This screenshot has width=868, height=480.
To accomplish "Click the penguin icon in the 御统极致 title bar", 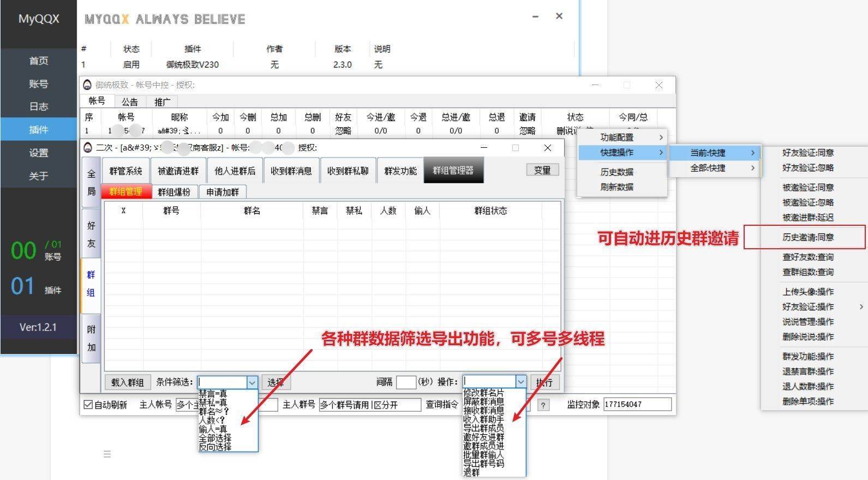I will (x=87, y=85).
